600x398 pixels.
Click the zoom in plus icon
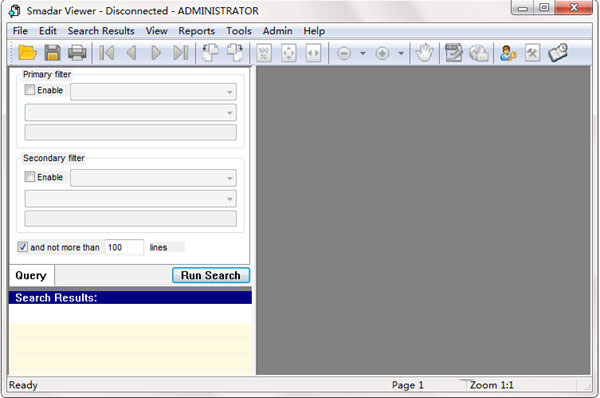point(382,53)
